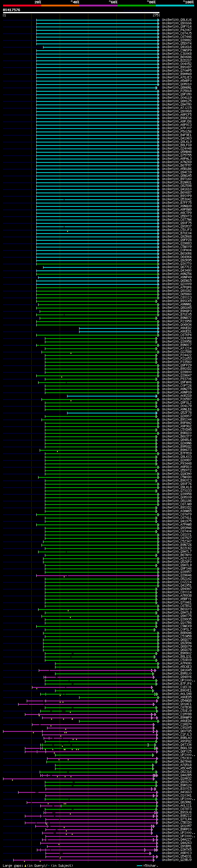
Task: Click the 275 query length label
Action: 155,15
